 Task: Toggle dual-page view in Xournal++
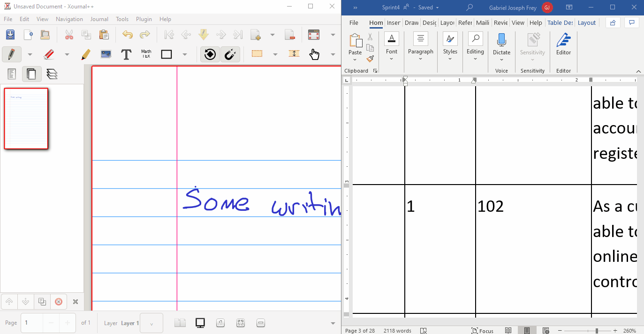(180, 323)
